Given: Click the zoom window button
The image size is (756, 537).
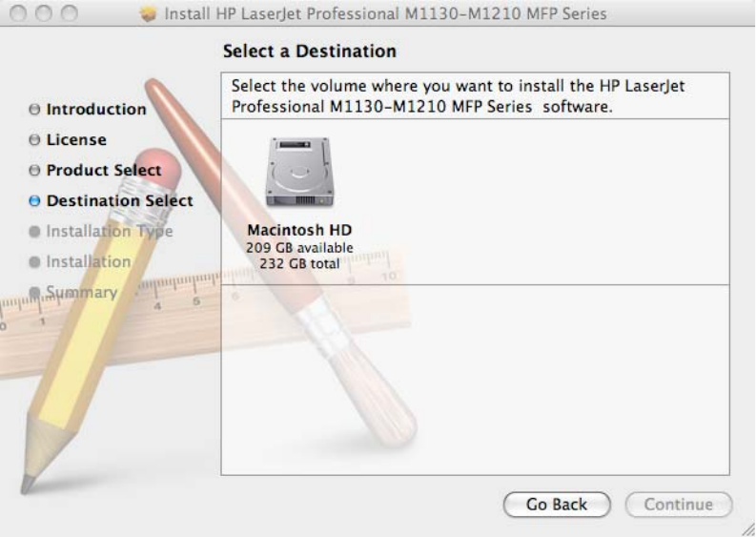Looking at the screenshot, I should 70,13.
